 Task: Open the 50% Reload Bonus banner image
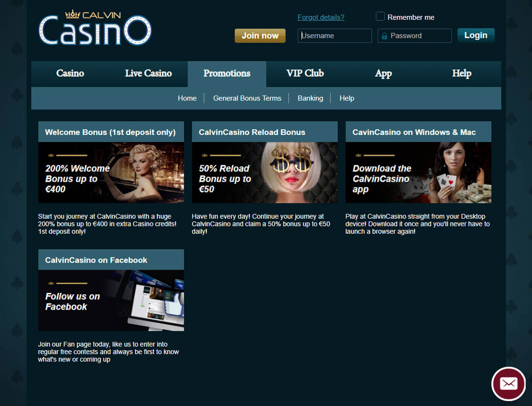tap(265, 173)
